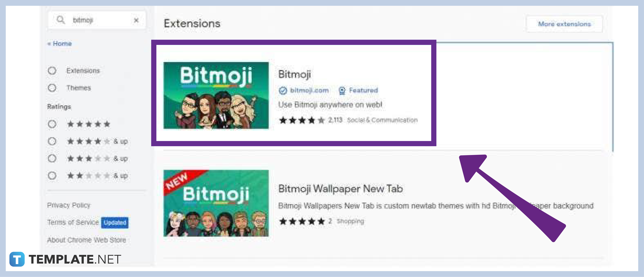This screenshot has width=644, height=277.
Task: Click the Featured badge icon
Action: [342, 90]
